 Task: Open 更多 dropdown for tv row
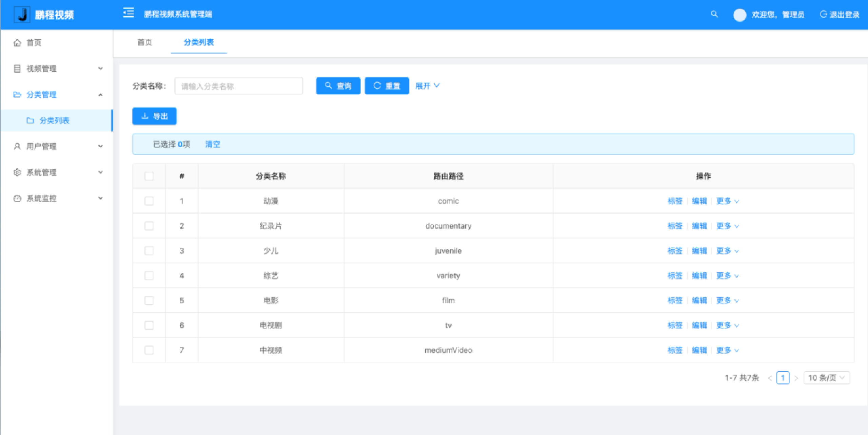727,325
